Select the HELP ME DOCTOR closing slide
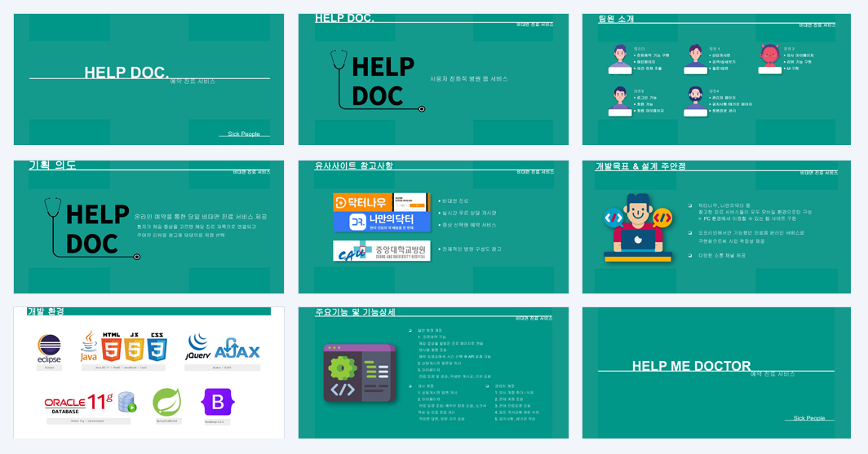The width and height of the screenshot is (868, 454). pyautogui.click(x=716, y=372)
